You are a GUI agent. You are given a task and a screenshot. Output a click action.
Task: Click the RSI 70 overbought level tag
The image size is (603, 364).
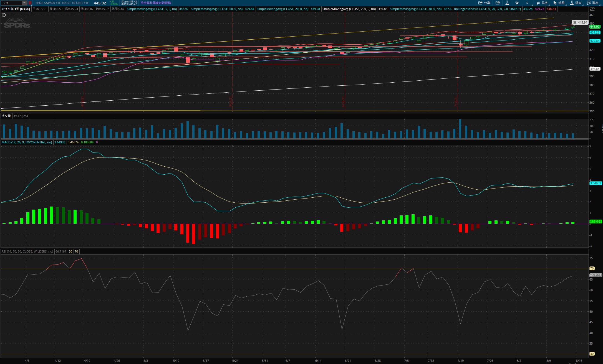pos(592,268)
